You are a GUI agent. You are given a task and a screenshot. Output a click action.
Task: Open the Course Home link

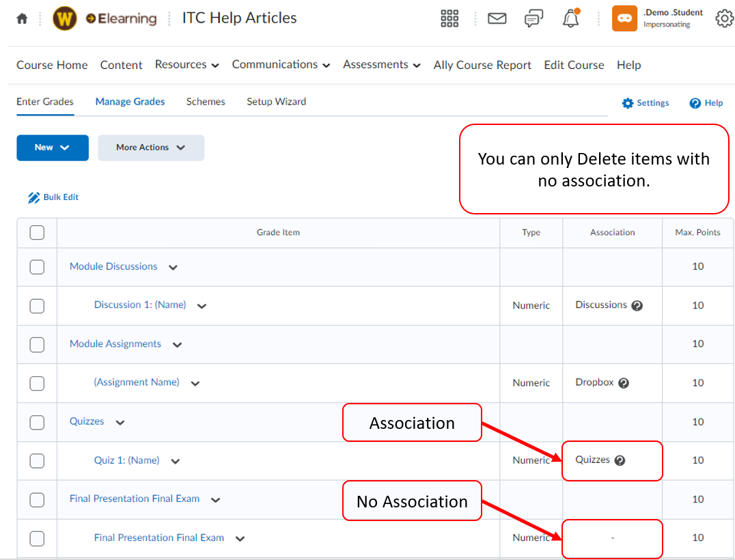52,65
